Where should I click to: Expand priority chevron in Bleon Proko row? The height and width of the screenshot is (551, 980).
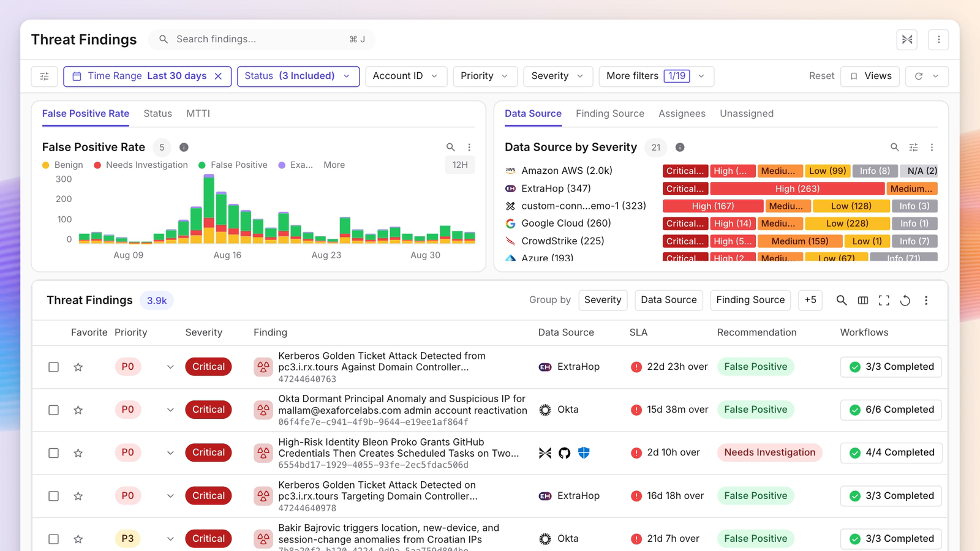coord(170,453)
